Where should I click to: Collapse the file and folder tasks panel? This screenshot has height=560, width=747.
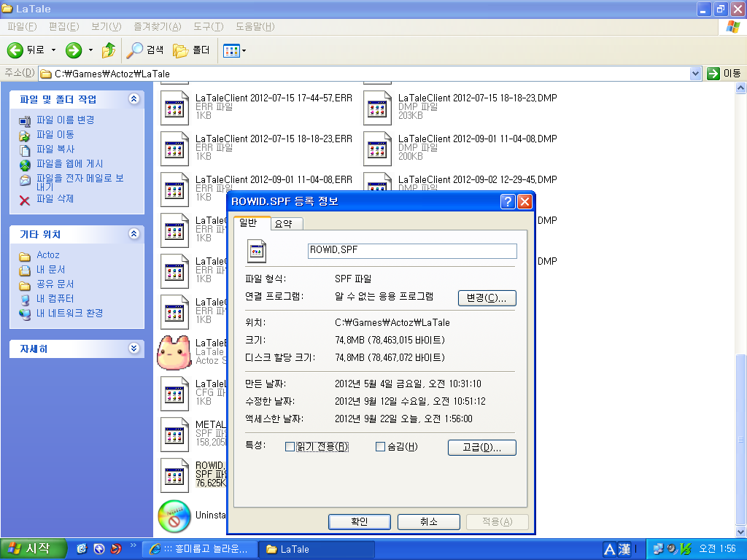point(134,99)
